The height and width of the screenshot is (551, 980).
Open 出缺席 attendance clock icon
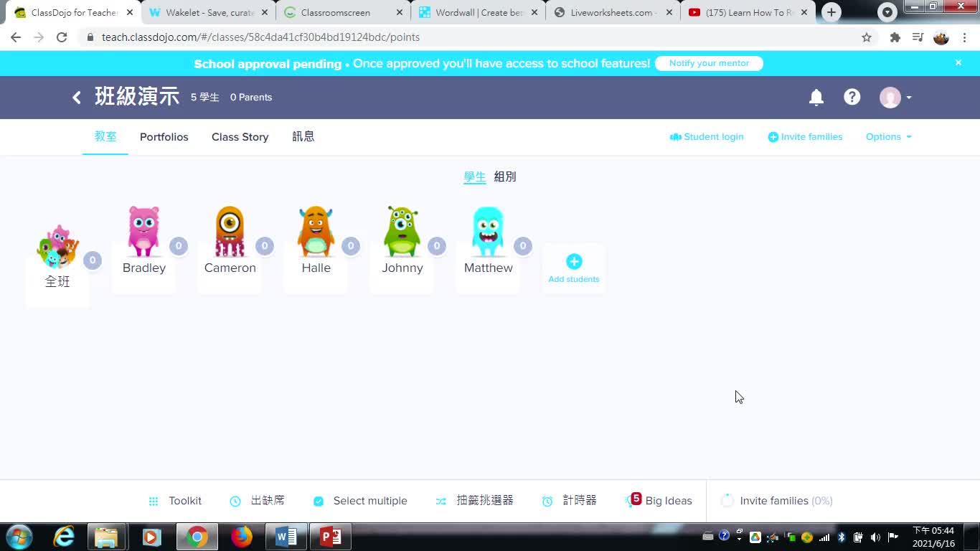click(x=235, y=501)
